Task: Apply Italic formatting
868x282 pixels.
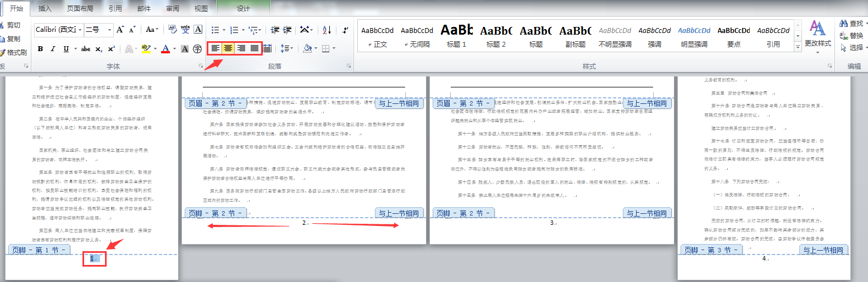Action: [x=53, y=49]
